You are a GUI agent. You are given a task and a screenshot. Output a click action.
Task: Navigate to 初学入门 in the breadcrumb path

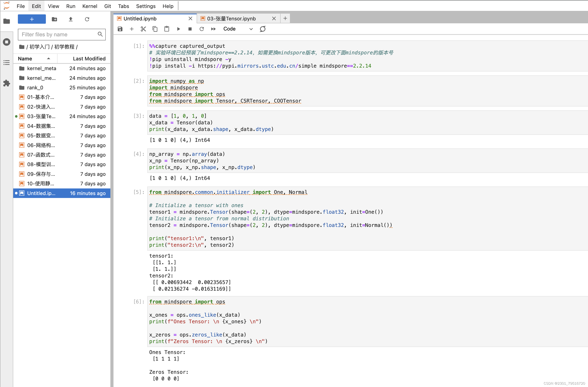pos(39,47)
